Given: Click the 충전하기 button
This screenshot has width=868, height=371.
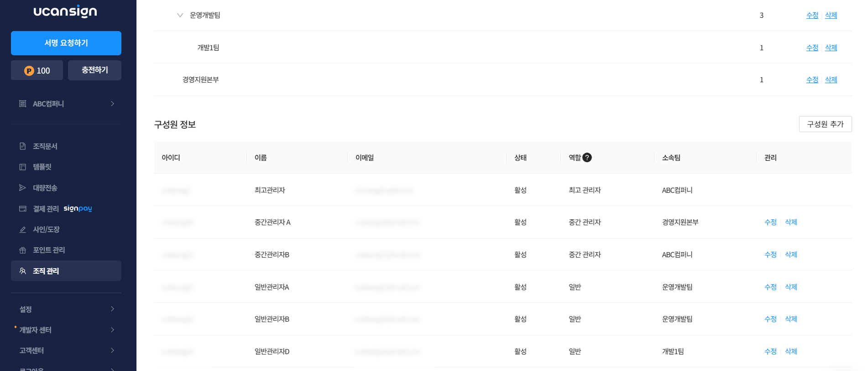Looking at the screenshot, I should [94, 70].
